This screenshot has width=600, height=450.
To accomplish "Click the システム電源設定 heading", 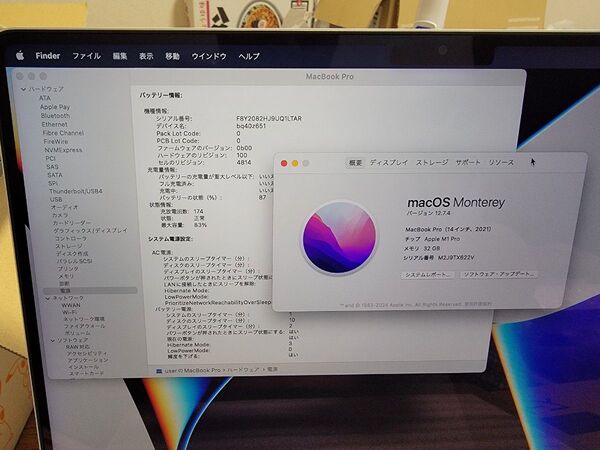I will [170, 239].
